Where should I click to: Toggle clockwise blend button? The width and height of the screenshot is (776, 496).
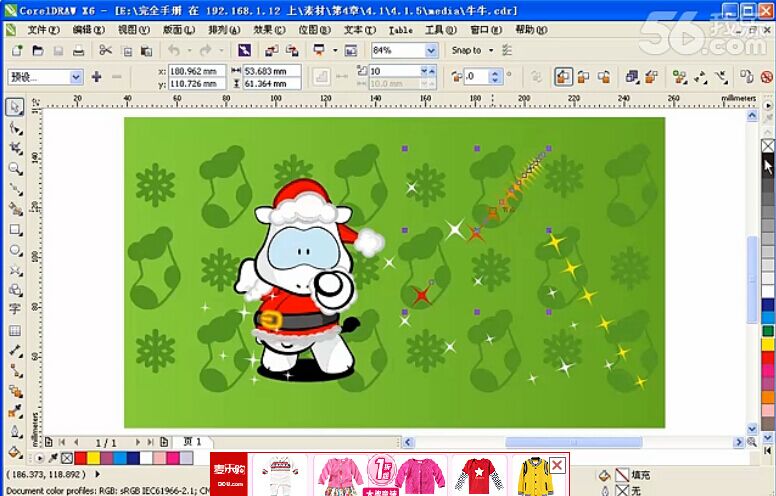[x=583, y=77]
